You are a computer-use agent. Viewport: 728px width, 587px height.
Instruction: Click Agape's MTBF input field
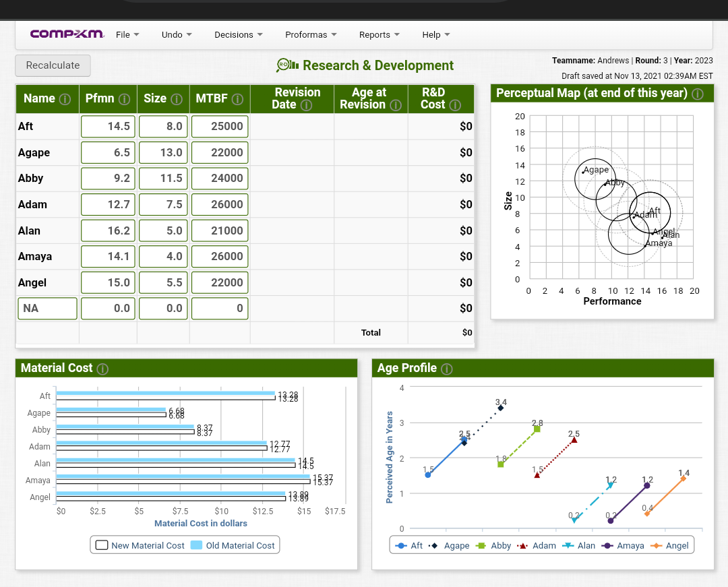click(219, 152)
